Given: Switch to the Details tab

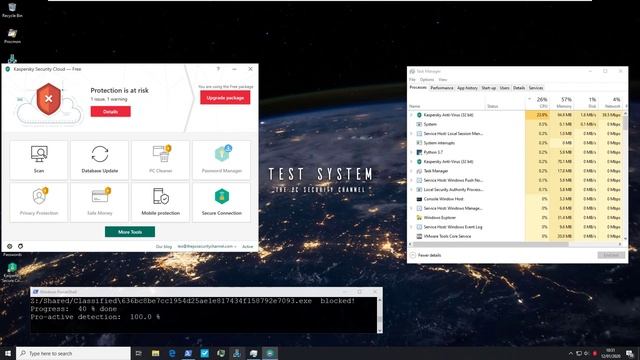Looking at the screenshot, I should (519, 88).
